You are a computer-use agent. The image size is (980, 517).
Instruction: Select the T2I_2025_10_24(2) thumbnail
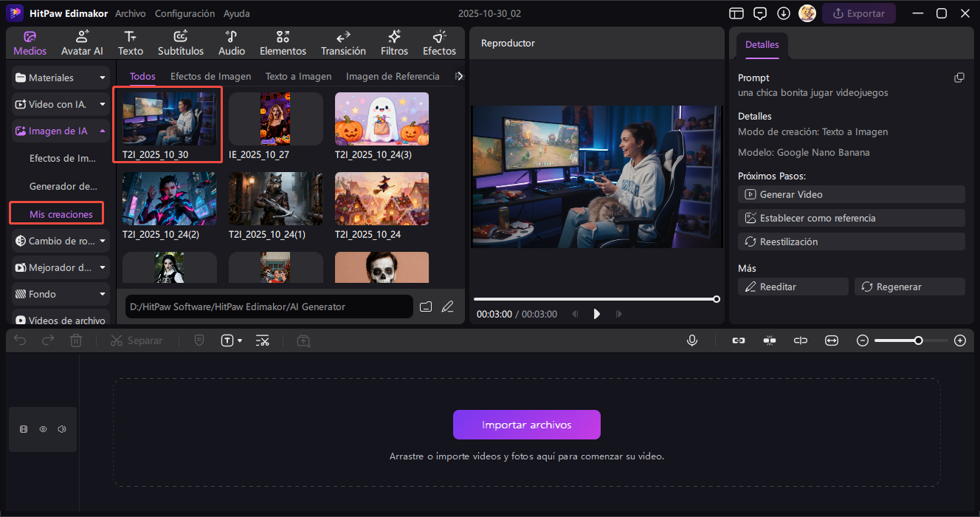click(169, 199)
